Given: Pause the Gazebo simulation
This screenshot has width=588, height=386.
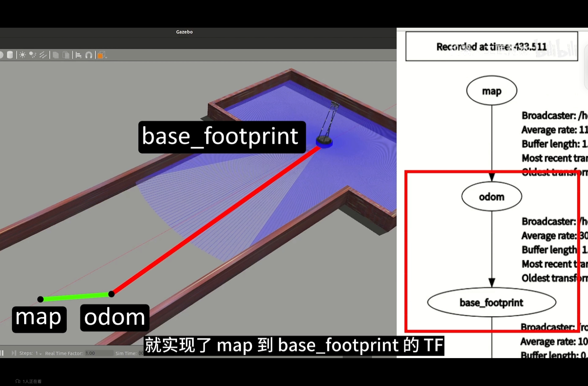Looking at the screenshot, I should [2, 353].
